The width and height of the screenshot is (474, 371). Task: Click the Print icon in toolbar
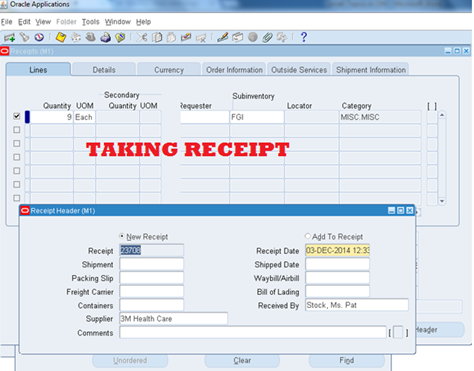click(105, 37)
